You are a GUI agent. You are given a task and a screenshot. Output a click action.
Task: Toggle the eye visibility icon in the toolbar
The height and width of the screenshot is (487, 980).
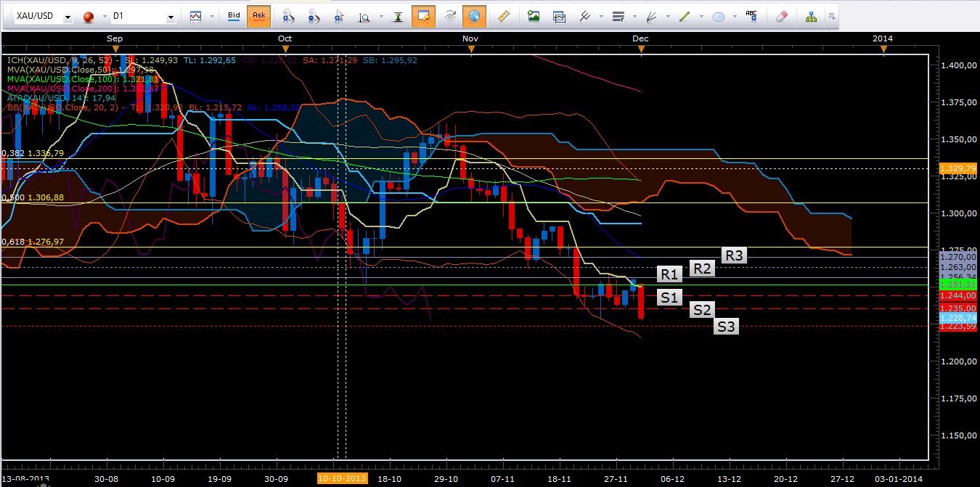click(x=449, y=15)
